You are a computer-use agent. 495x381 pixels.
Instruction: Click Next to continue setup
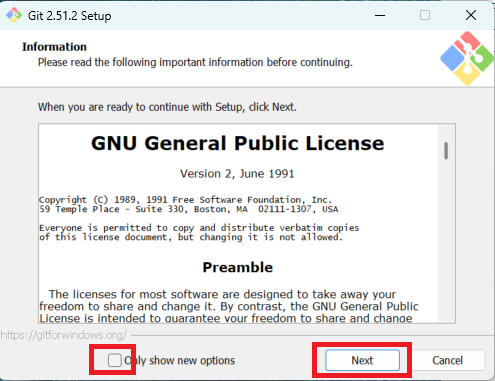(x=362, y=360)
